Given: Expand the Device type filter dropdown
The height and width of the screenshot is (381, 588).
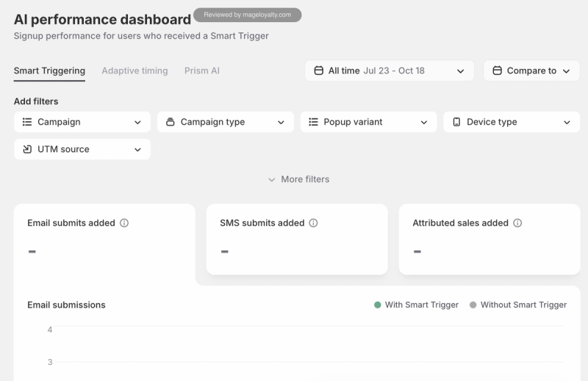Looking at the screenshot, I should pos(512,122).
